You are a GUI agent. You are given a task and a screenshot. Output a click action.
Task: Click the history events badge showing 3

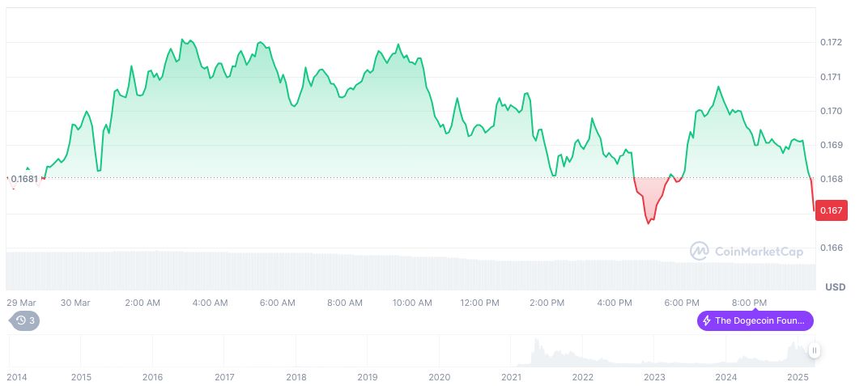pos(24,320)
